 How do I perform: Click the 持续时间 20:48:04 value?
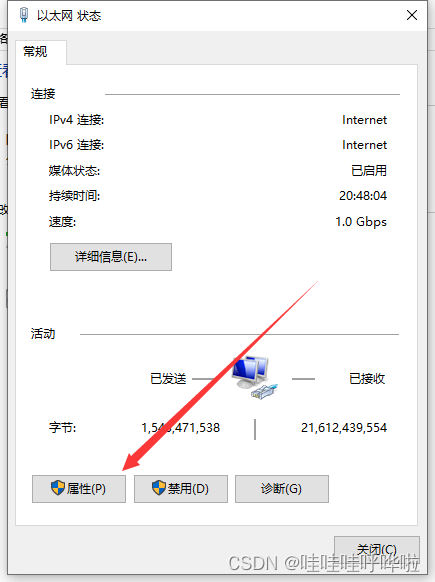point(363,196)
